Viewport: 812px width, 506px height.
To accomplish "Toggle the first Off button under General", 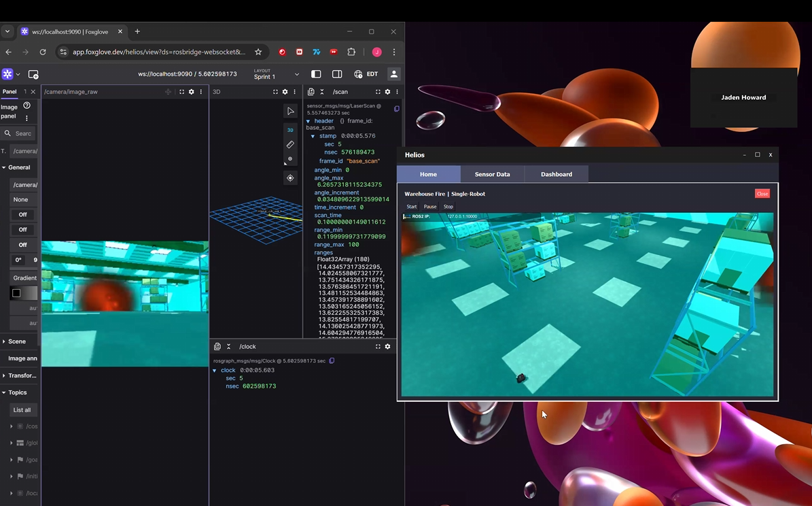I will pos(23,215).
